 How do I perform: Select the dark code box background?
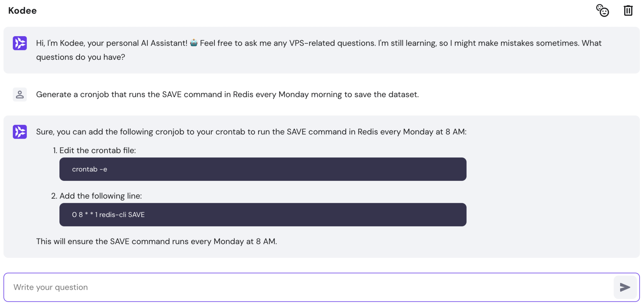click(346, 169)
